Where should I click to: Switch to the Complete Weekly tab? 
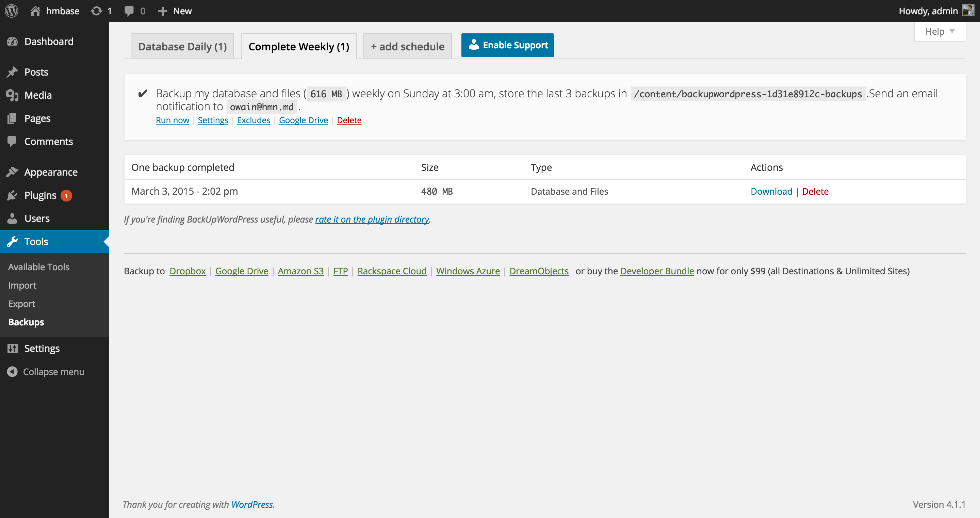pos(298,46)
